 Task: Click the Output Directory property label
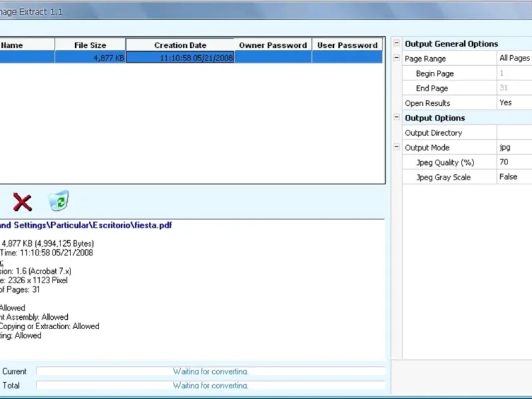tap(434, 132)
